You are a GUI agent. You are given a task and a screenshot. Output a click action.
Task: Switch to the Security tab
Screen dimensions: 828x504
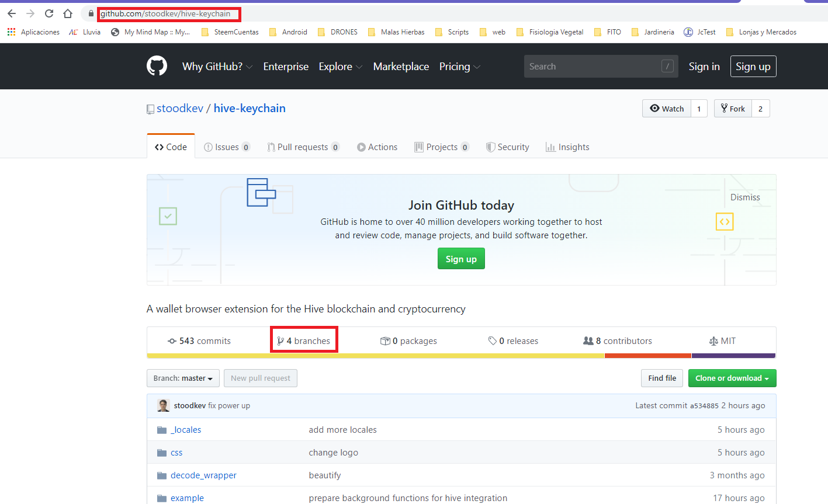click(508, 147)
